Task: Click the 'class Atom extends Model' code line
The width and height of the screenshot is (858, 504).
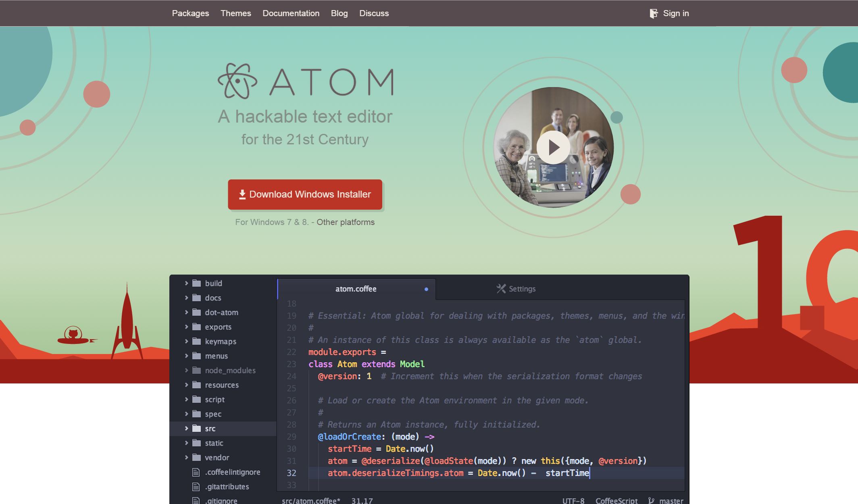Action: click(x=367, y=364)
